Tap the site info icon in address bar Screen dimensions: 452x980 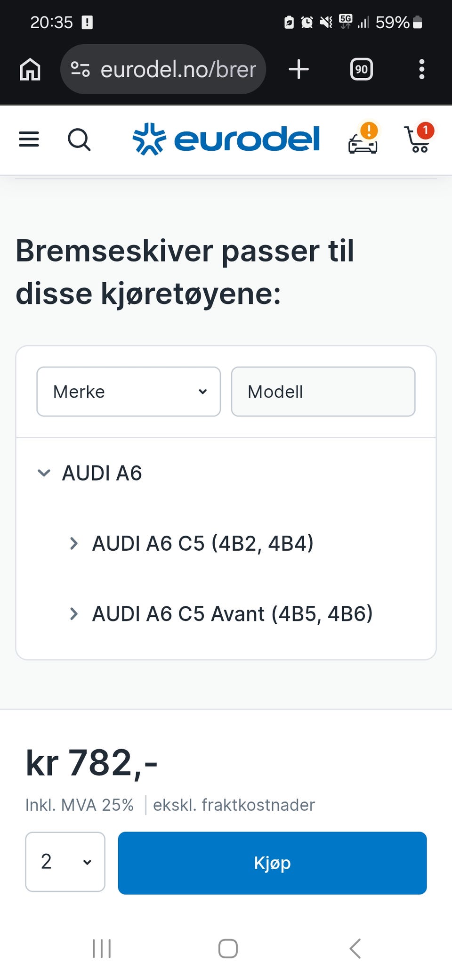80,69
